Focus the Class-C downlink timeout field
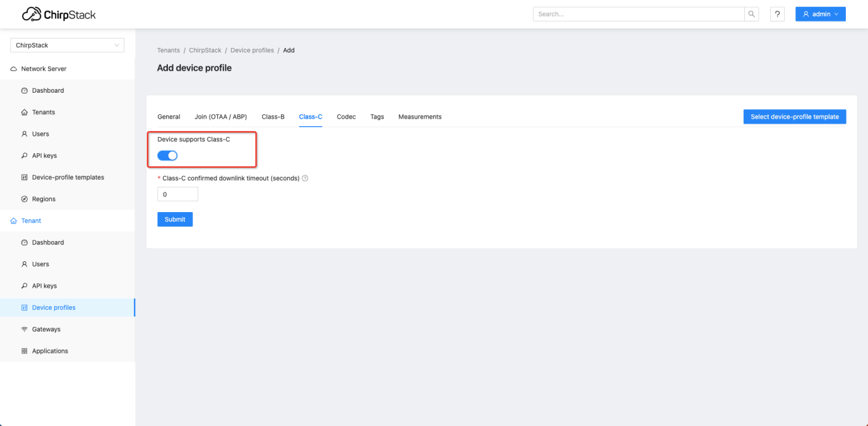868x426 pixels. point(177,194)
